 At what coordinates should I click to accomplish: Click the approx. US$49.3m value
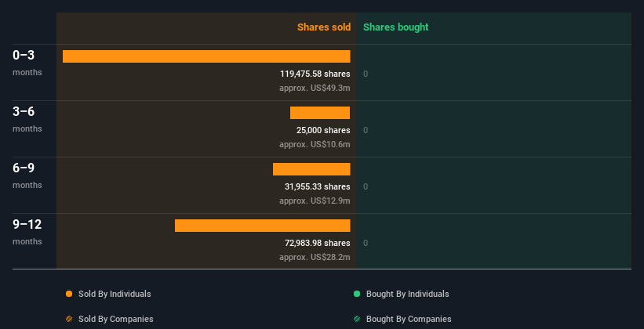(315, 88)
